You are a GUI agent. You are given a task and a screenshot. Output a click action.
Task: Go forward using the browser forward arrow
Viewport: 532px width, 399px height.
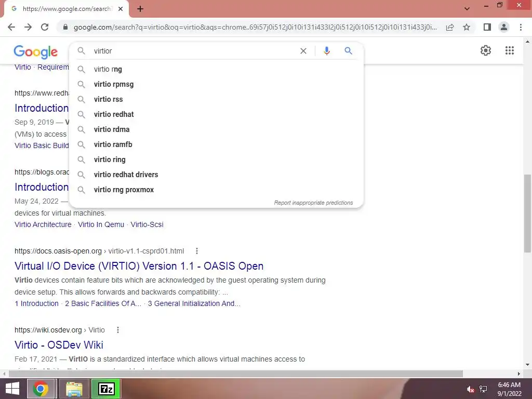click(x=28, y=27)
